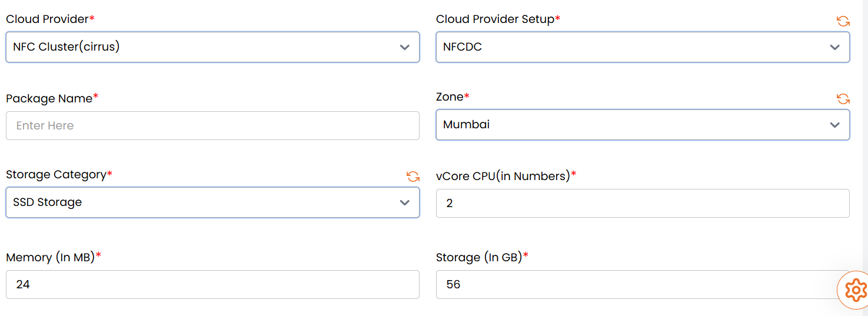Click the vCore CPU(in Numbers) label
868x316 pixels.
[503, 176]
